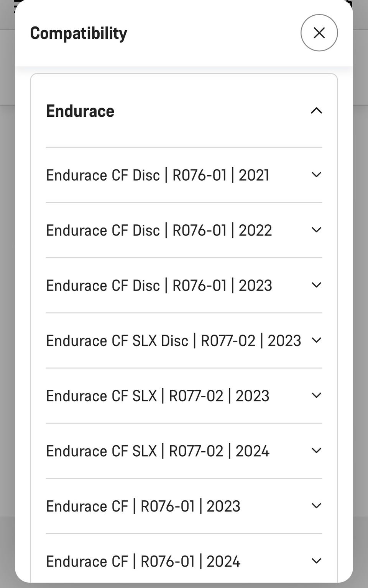Open Endurace CF | R076-01 | 2024 label
This screenshot has height=588, width=368.
coord(143,561)
